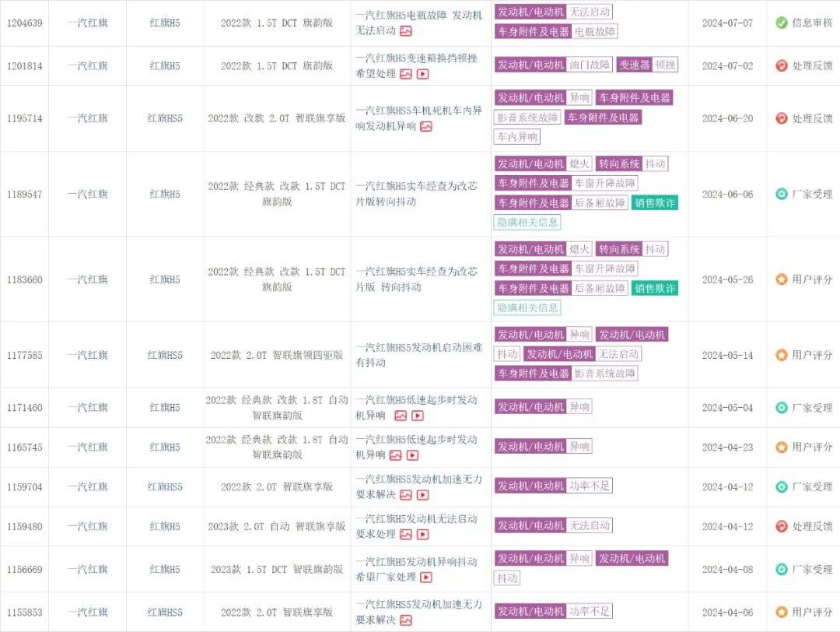The image size is (840, 632).
Task: Select 顿挫 tag next to 变速器
Action: click(664, 65)
